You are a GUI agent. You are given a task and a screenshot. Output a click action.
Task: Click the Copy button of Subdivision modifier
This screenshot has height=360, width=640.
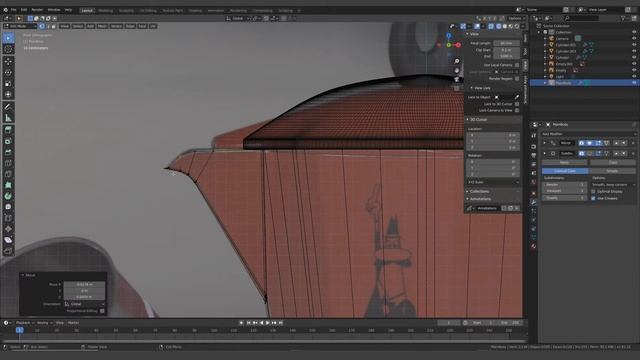click(x=613, y=162)
